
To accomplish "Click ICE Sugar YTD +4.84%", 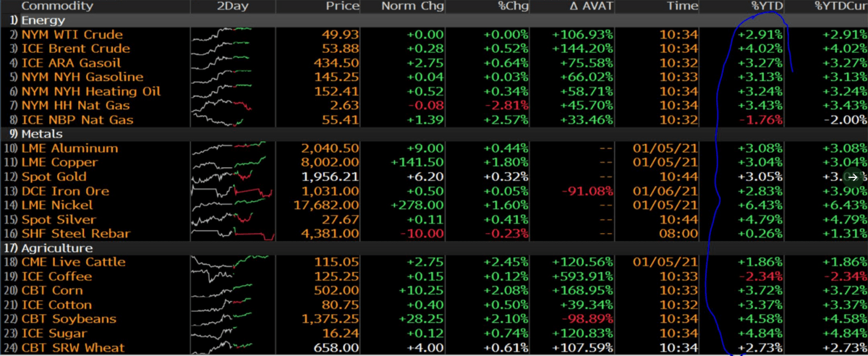I will click(760, 333).
